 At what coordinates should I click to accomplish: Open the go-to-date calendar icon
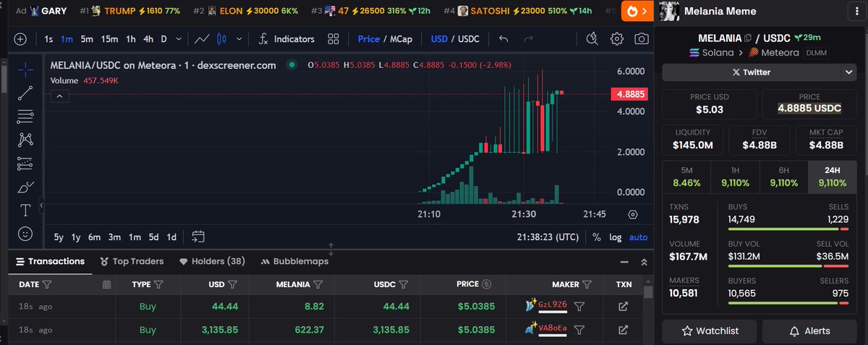click(x=198, y=237)
